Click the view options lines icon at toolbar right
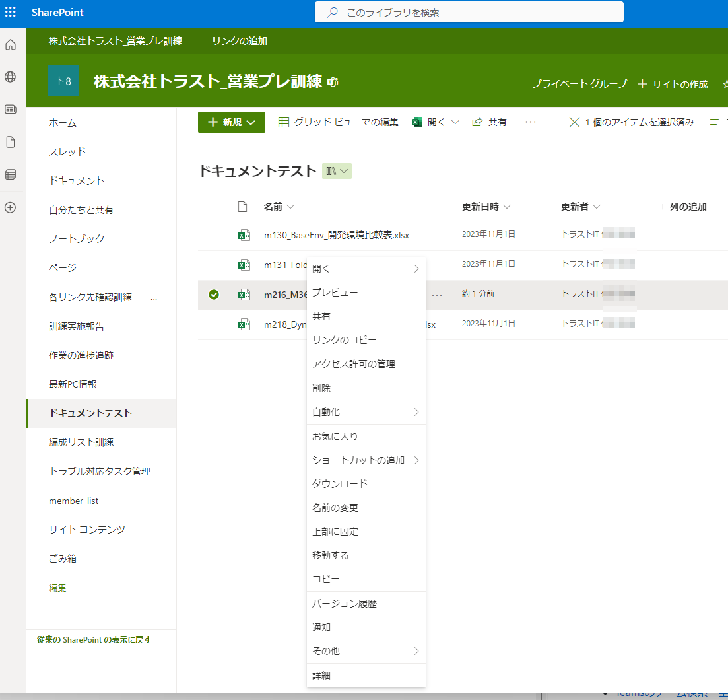 [715, 122]
